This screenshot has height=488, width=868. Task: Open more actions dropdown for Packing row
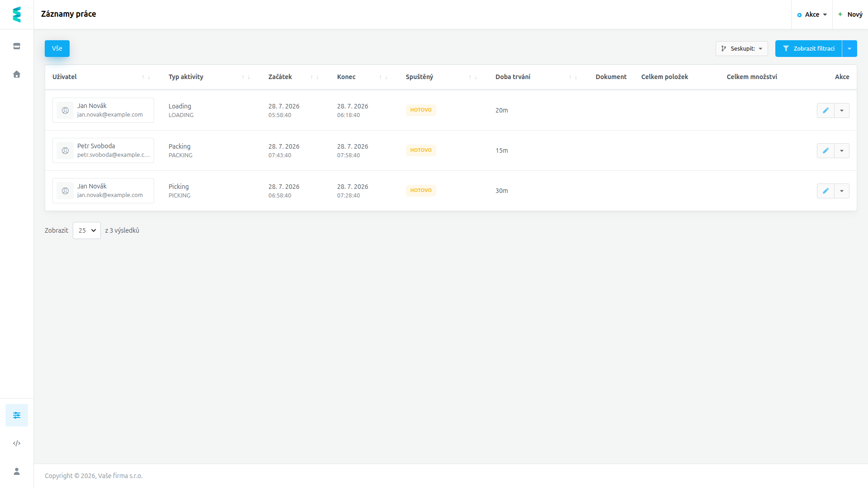coord(842,150)
